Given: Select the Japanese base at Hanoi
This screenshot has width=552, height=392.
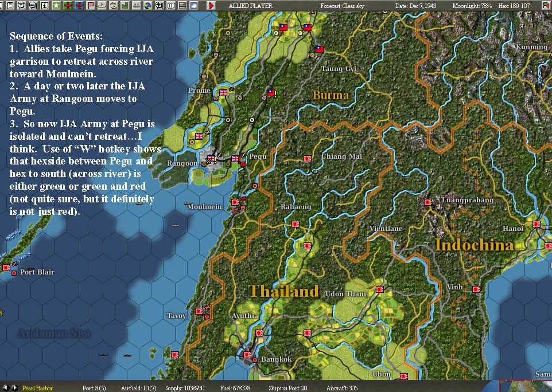Looking at the screenshot, I should (537, 224).
